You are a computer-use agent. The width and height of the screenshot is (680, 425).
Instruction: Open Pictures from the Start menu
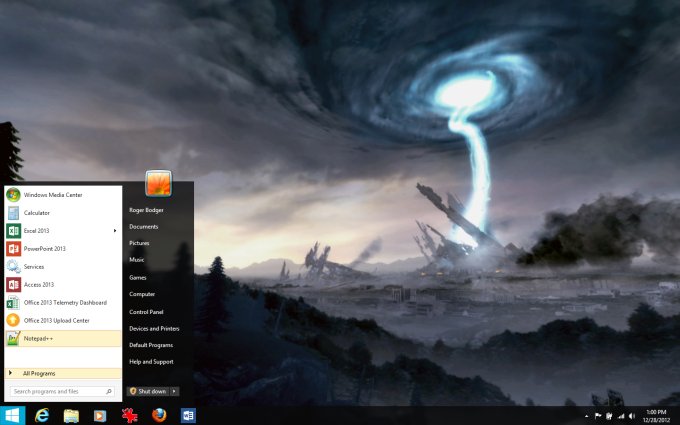[x=139, y=243]
